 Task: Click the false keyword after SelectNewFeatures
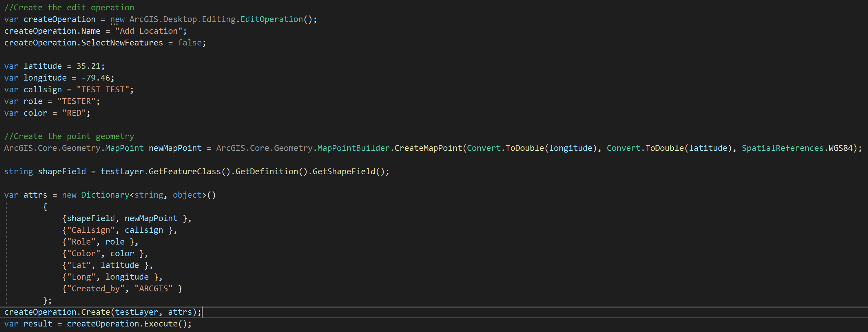pyautogui.click(x=189, y=43)
